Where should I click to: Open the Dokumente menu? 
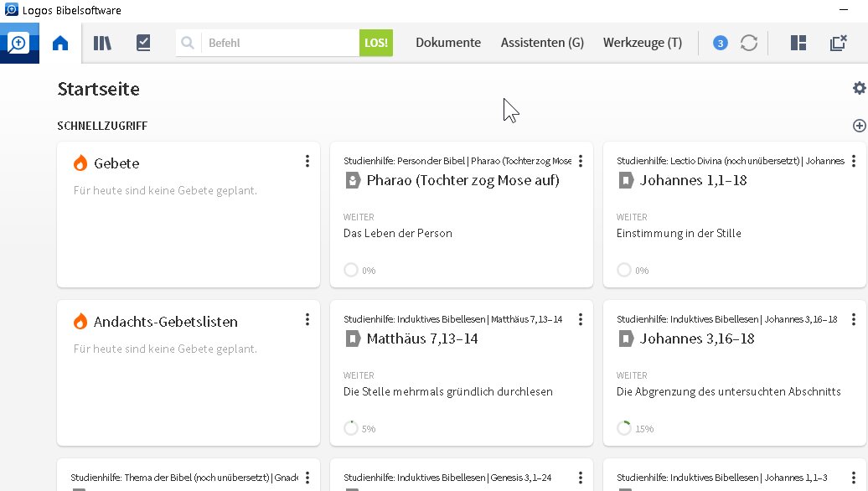pyautogui.click(x=448, y=43)
